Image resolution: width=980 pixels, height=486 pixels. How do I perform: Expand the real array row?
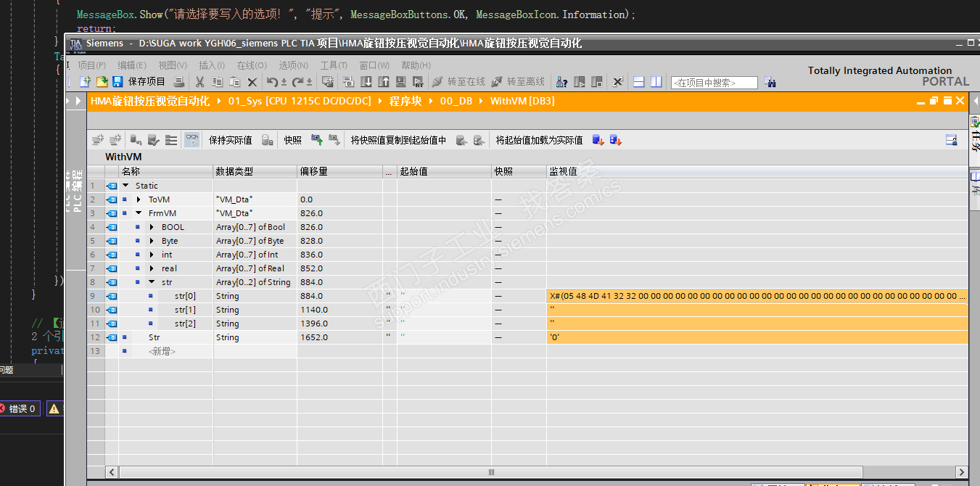coord(152,268)
